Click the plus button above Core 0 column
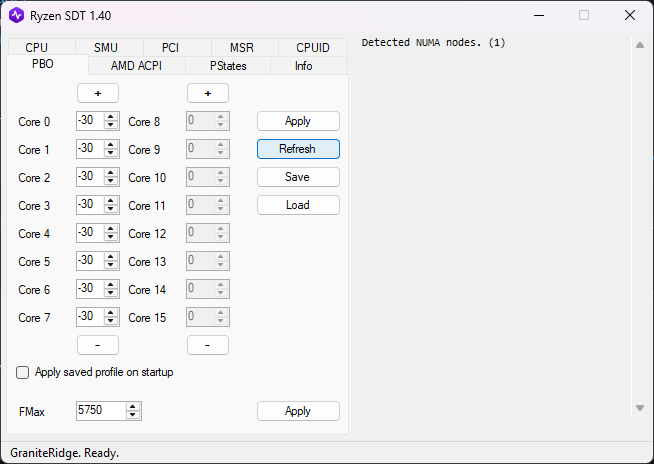Screen dimensions: 654x464 (x=98, y=93)
